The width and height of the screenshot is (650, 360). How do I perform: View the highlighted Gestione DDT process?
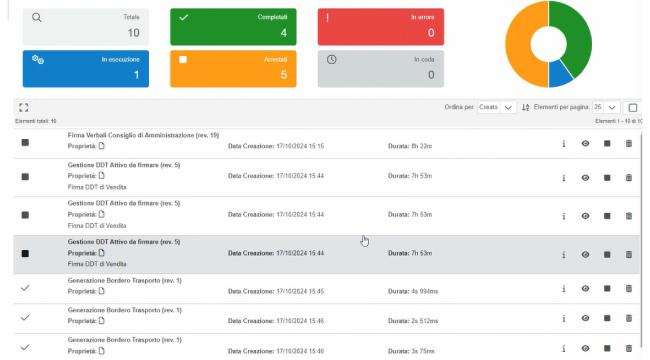585,255
